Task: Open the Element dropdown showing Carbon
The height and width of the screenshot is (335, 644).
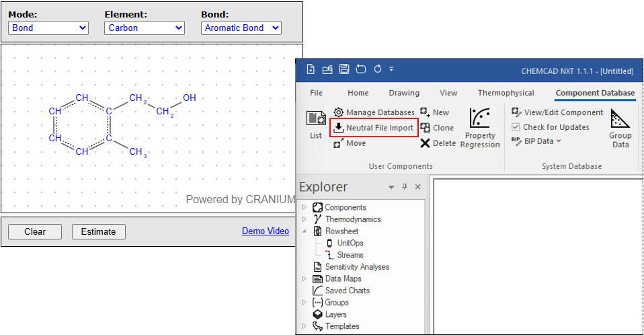Action: tap(145, 28)
